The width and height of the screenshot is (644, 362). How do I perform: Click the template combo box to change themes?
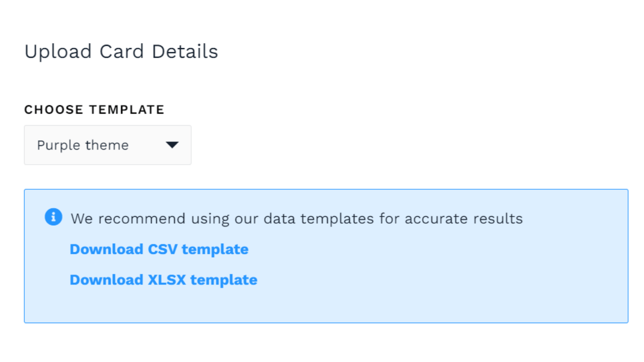(107, 145)
